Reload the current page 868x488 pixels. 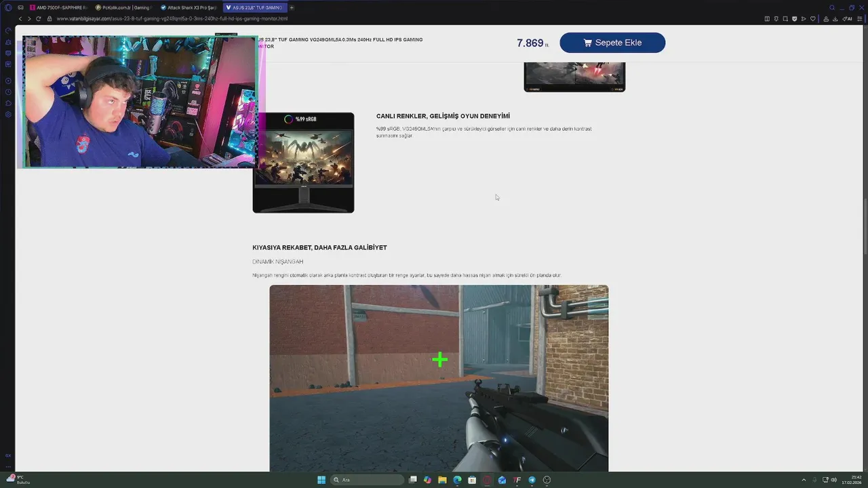point(38,18)
